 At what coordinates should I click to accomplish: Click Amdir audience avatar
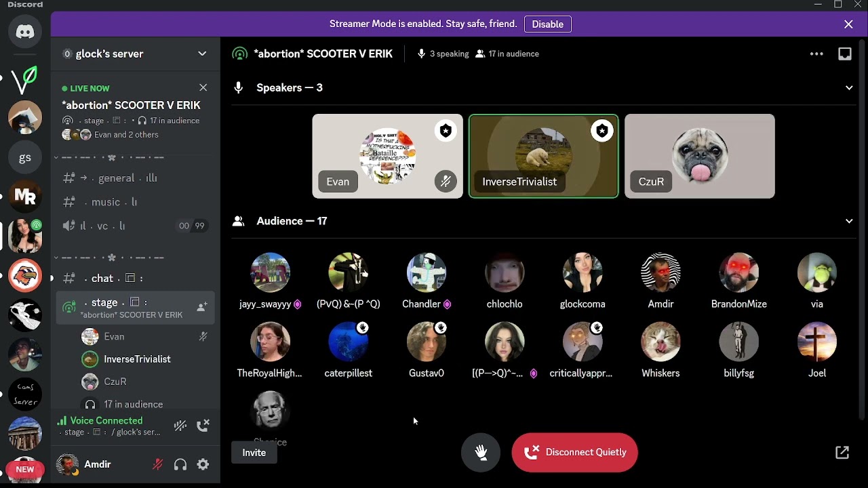(x=660, y=272)
